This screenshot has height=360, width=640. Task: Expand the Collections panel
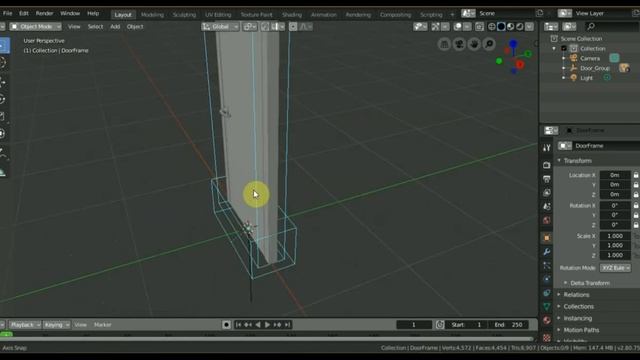point(559,306)
